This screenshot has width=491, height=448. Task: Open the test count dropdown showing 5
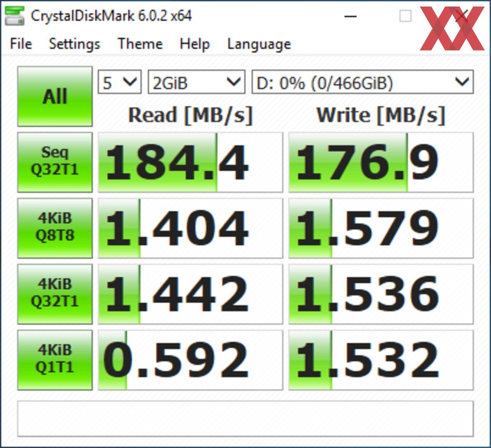(120, 82)
